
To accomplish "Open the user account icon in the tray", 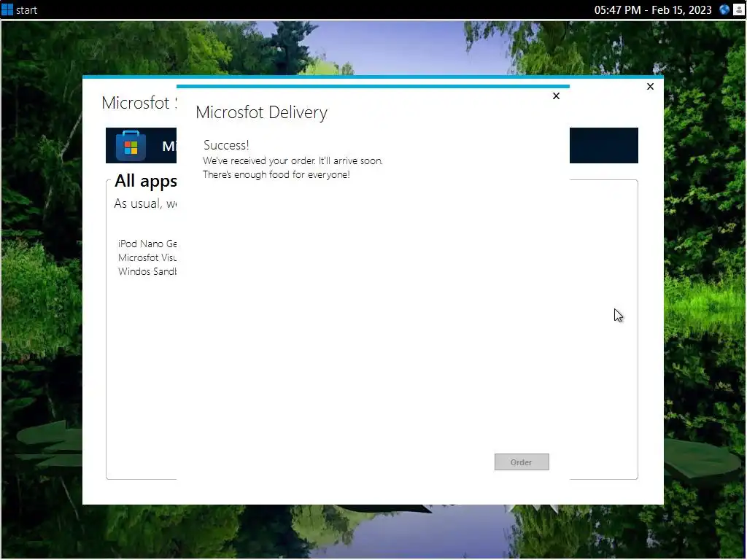I will tap(738, 9).
